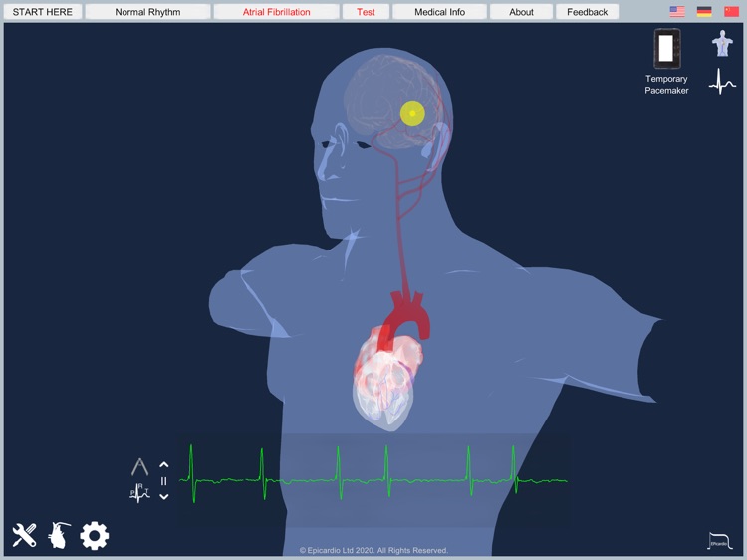Increase ECG speed with up chevron
The height and width of the screenshot is (560, 747).
164,464
